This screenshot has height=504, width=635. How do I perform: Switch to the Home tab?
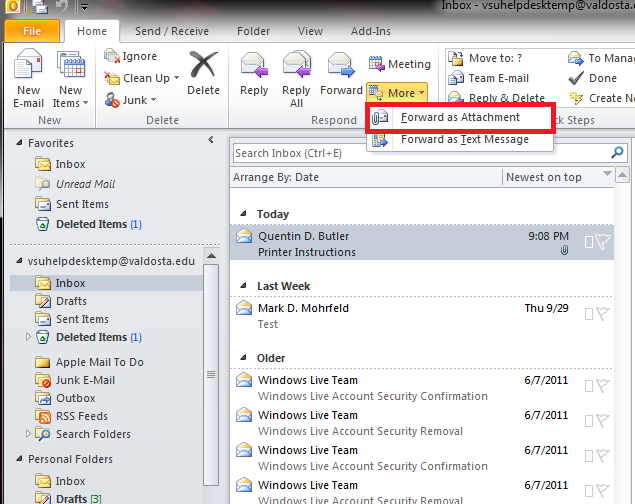pyautogui.click(x=92, y=31)
